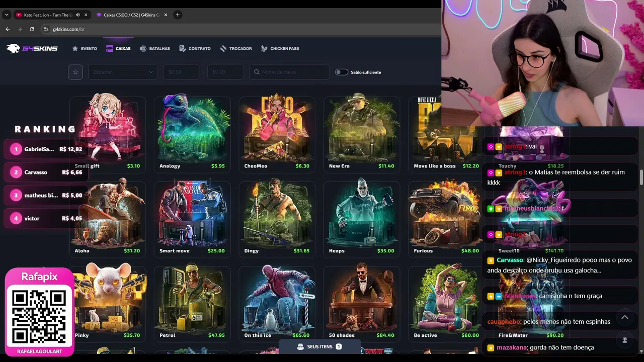Switch to the Kato Feat. Jon YouTube tab

48,15
